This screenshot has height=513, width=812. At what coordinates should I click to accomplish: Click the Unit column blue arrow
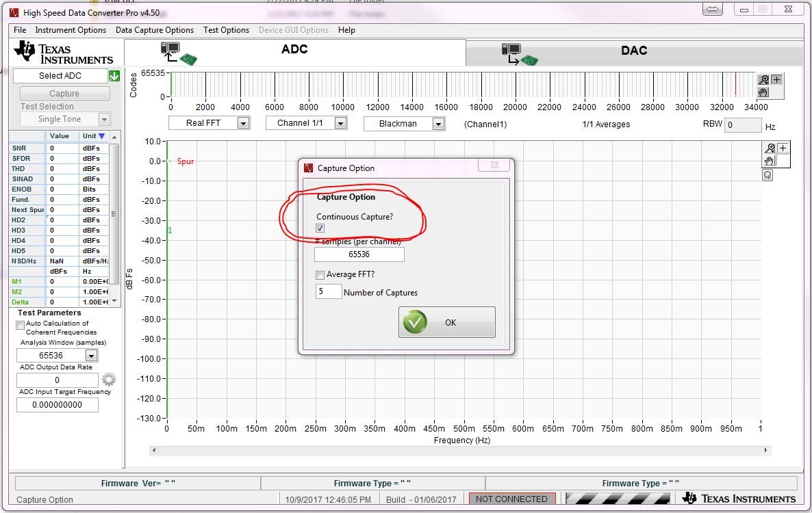[x=101, y=136]
